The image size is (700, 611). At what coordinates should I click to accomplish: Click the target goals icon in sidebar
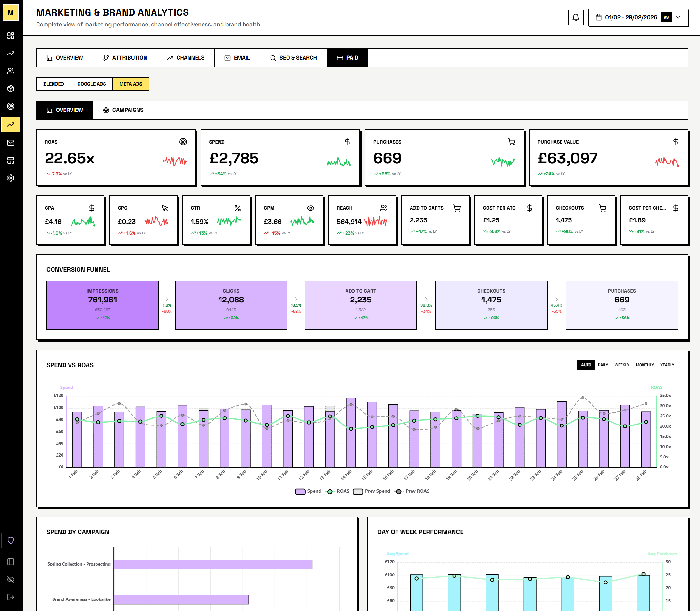(x=11, y=106)
